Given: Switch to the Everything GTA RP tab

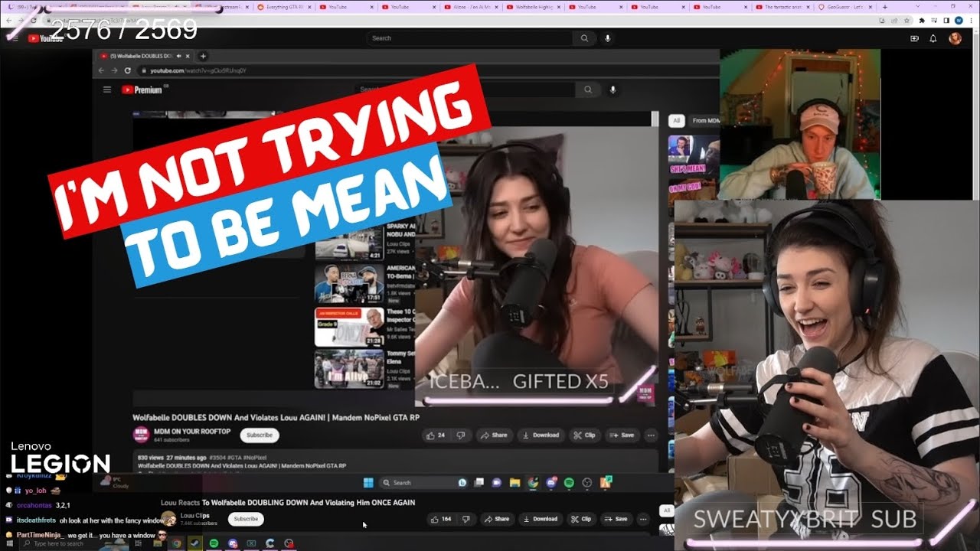Looking at the screenshot, I should 284,7.
